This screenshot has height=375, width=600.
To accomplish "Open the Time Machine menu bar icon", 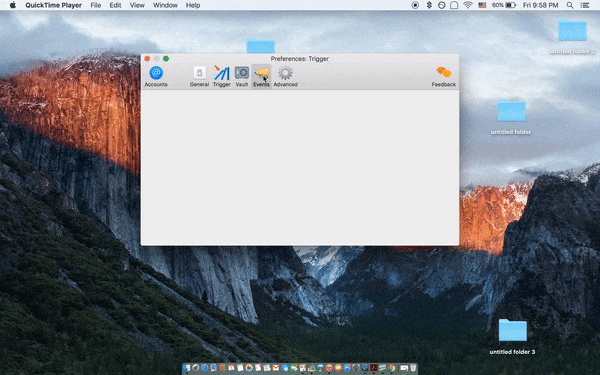I will click(x=442, y=5).
